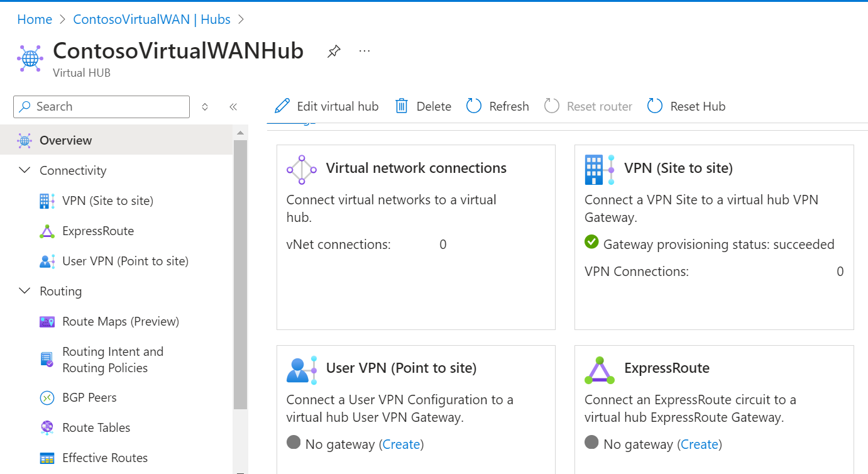Create an ExpressRoute gateway link
Viewport: 868px width, 474px height.
click(x=699, y=444)
